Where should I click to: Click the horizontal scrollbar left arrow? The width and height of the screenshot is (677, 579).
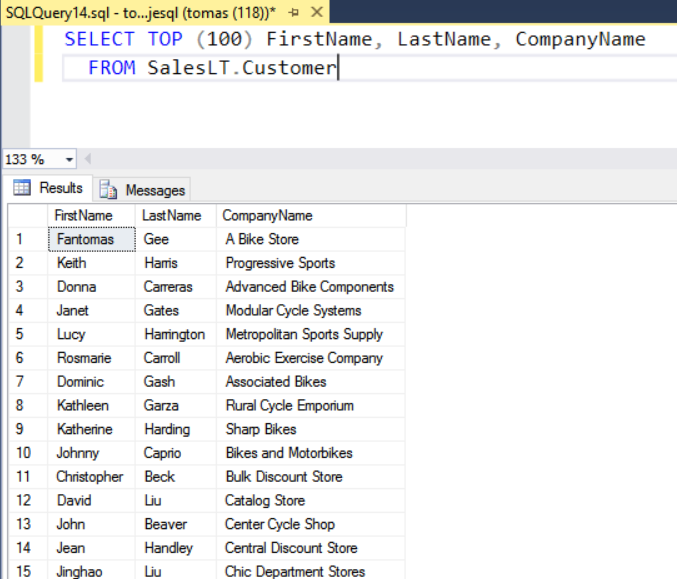[88, 159]
